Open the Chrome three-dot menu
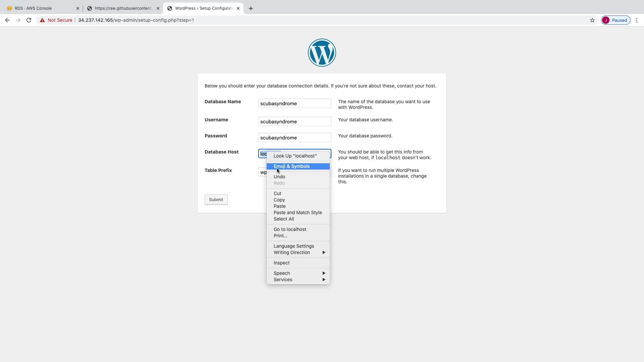The width and height of the screenshot is (644, 362). tap(637, 20)
